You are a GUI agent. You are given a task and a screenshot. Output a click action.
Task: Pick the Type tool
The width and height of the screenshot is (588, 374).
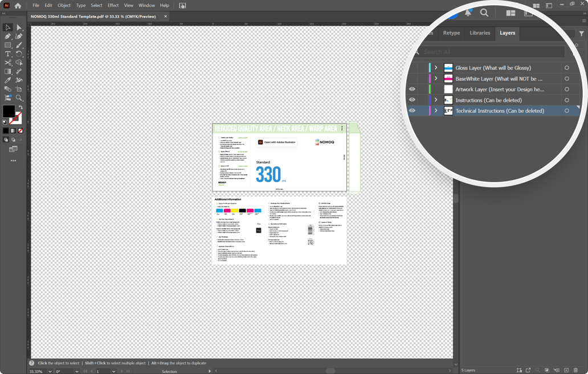tap(8, 54)
